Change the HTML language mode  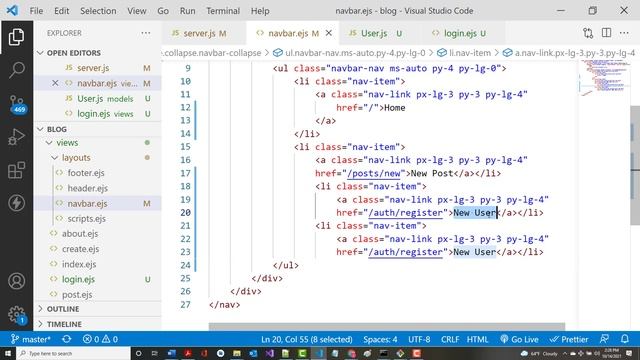pos(477,339)
